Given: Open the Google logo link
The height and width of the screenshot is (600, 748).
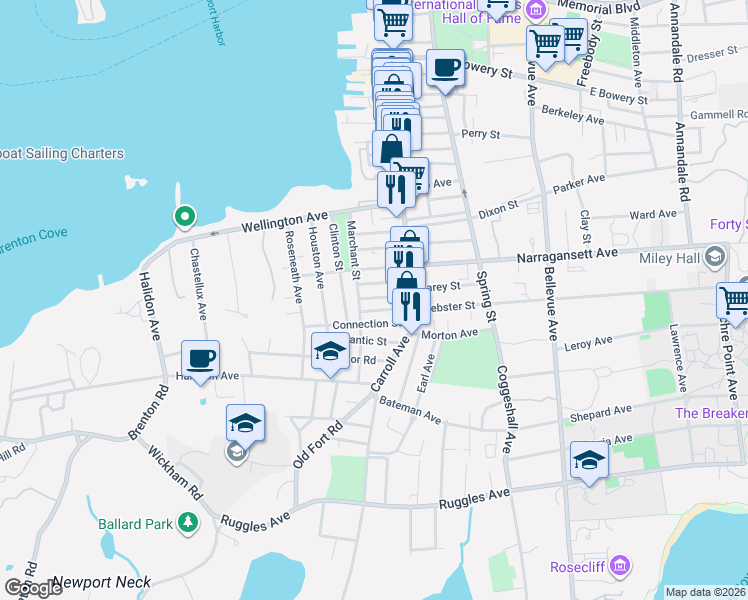Looking at the screenshot, I should tap(33, 588).
